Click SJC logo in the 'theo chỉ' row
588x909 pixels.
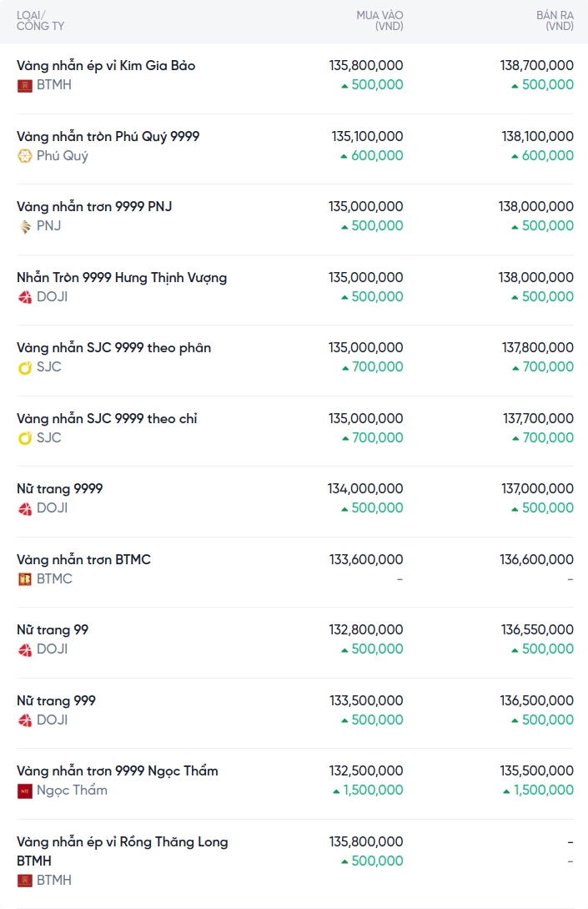(25, 438)
